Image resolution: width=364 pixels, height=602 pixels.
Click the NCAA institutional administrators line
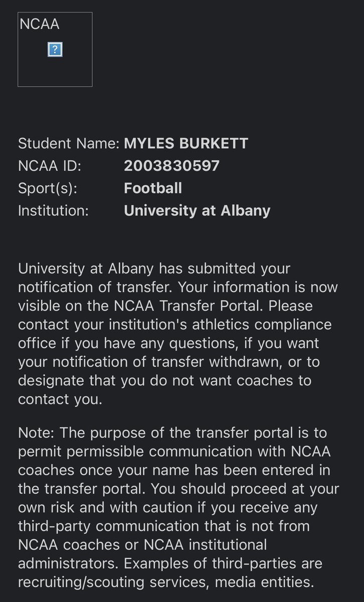click(x=142, y=544)
